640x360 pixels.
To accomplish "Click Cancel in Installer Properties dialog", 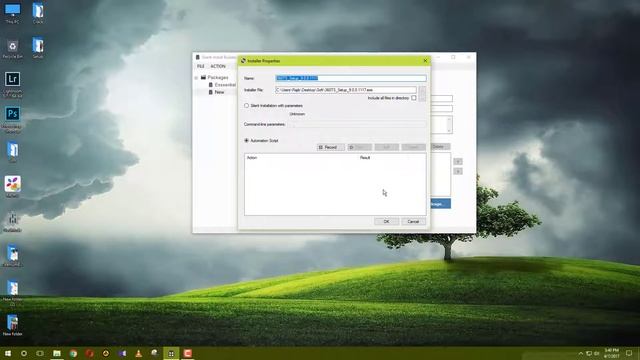I will pyautogui.click(x=413, y=222).
